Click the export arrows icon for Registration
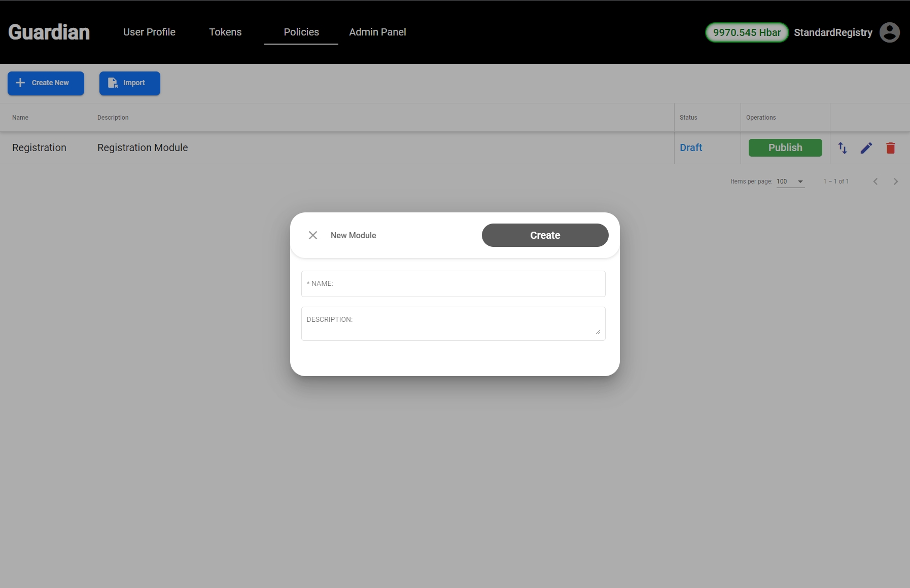Viewport: 910px width, 588px height. tap(843, 148)
